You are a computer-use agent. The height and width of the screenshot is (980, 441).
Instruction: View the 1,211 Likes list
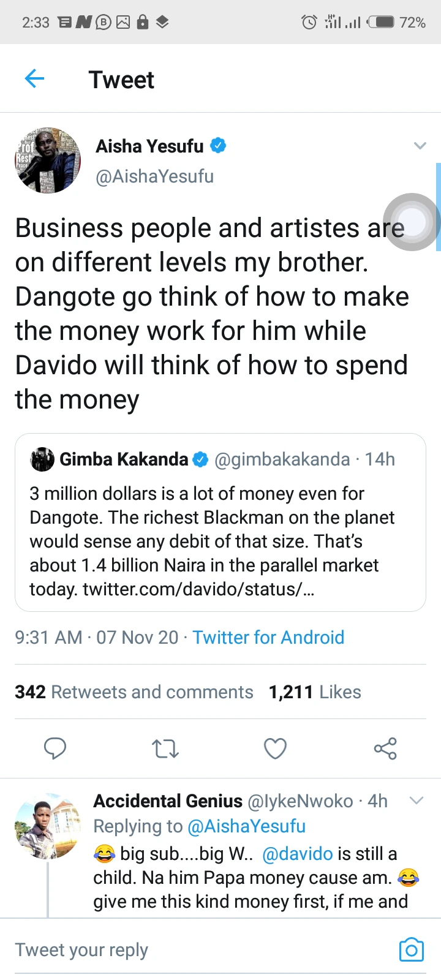[x=315, y=692]
